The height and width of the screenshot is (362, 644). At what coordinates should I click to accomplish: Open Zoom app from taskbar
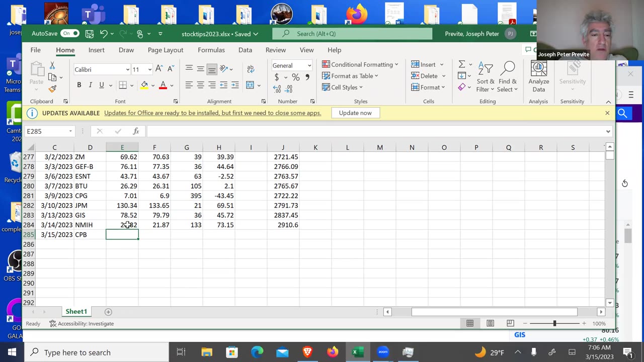coord(383,352)
